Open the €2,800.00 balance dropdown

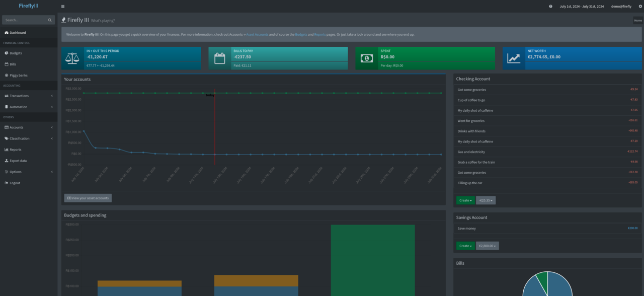[x=488, y=246]
